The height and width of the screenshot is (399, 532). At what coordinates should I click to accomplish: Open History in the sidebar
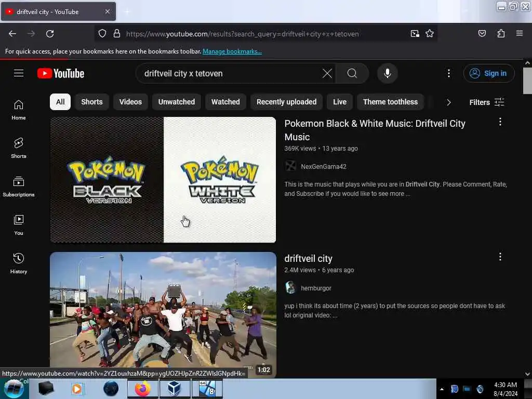point(19,263)
